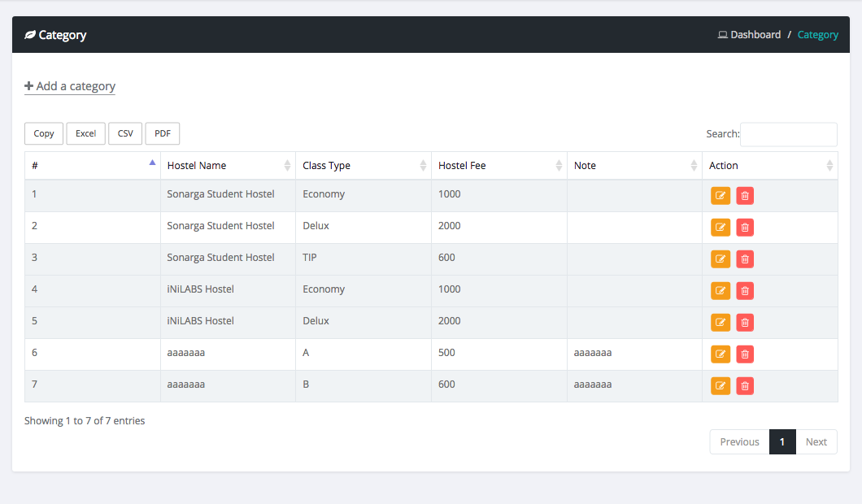Click the Dashboard icon in the breadcrumb
The image size is (862, 504).
(722, 34)
